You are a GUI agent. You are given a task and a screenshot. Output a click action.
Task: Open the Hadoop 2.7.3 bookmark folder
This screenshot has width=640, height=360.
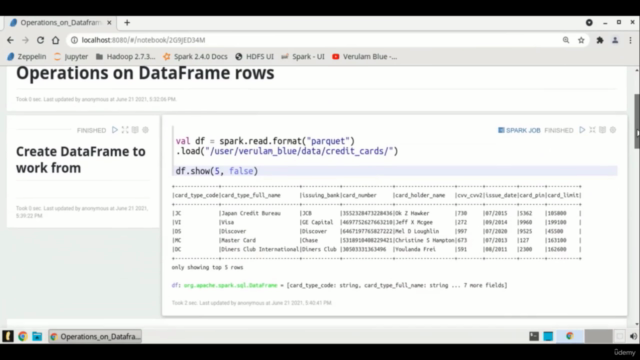pos(125,56)
